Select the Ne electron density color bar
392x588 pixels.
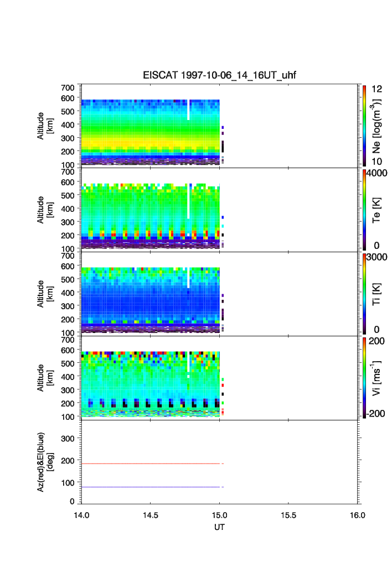(x=364, y=126)
